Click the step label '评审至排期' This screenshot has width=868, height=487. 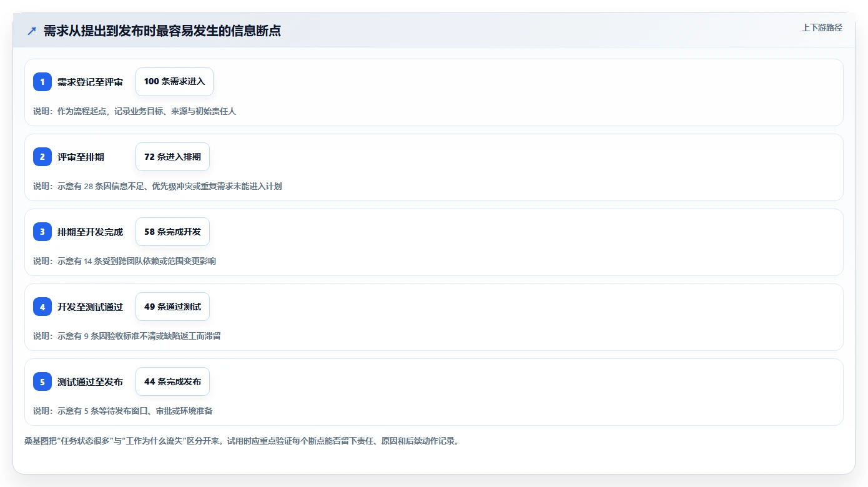click(x=81, y=157)
